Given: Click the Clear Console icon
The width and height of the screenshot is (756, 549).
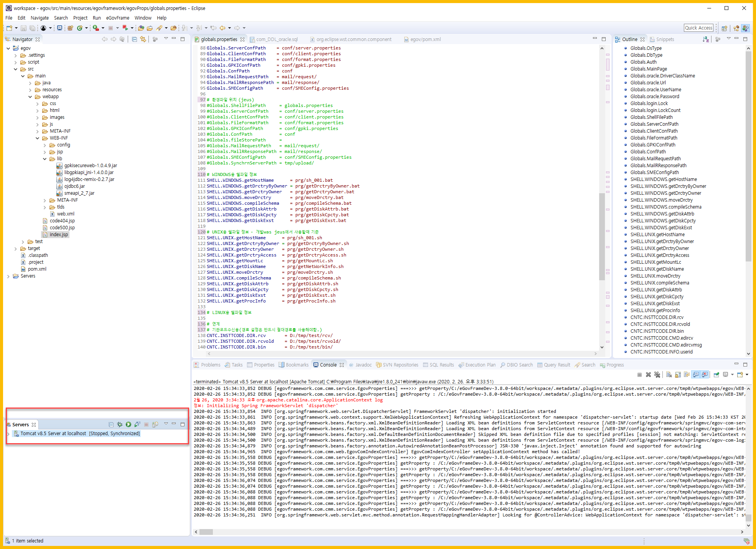Looking at the screenshot, I should click(x=669, y=375).
